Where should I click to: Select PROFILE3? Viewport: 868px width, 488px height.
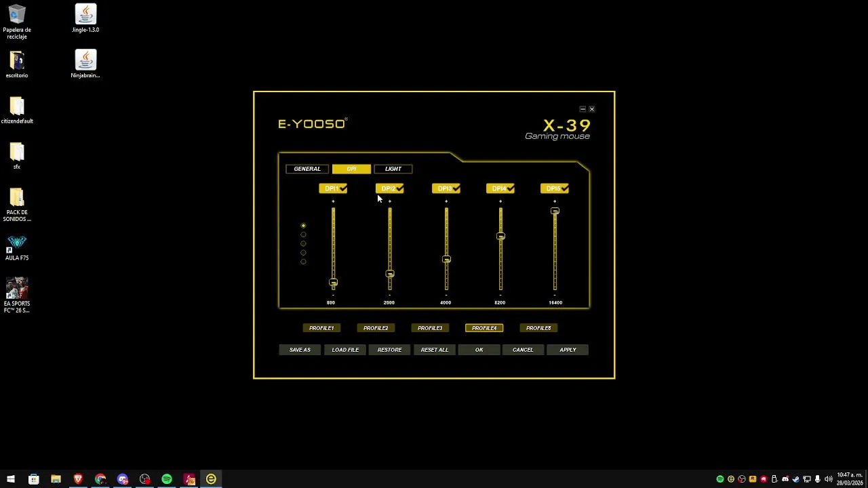[x=430, y=328]
